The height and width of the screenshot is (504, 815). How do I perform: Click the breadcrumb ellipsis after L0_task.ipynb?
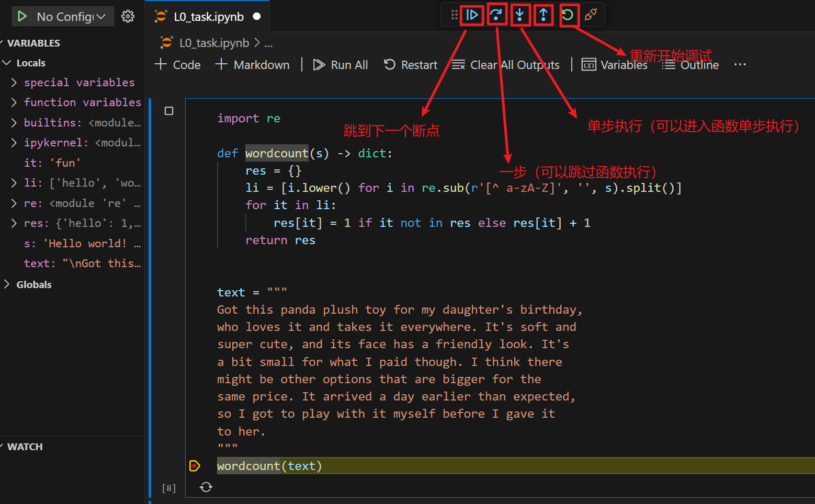[x=268, y=43]
